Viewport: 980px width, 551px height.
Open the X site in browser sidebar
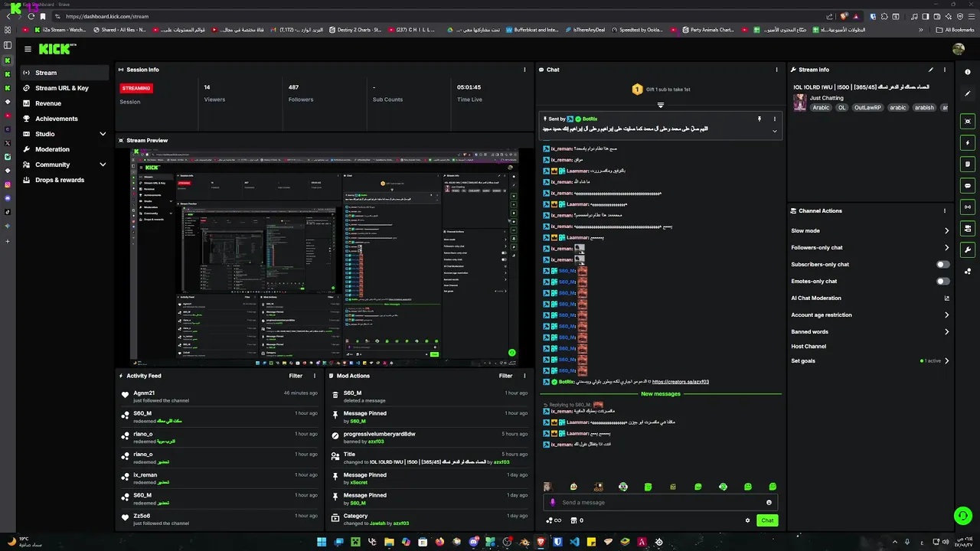(x=8, y=143)
